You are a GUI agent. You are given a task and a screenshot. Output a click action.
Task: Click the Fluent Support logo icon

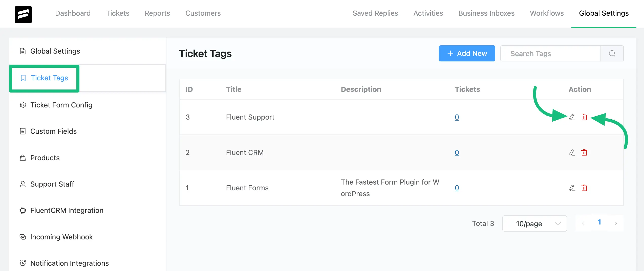pyautogui.click(x=23, y=14)
